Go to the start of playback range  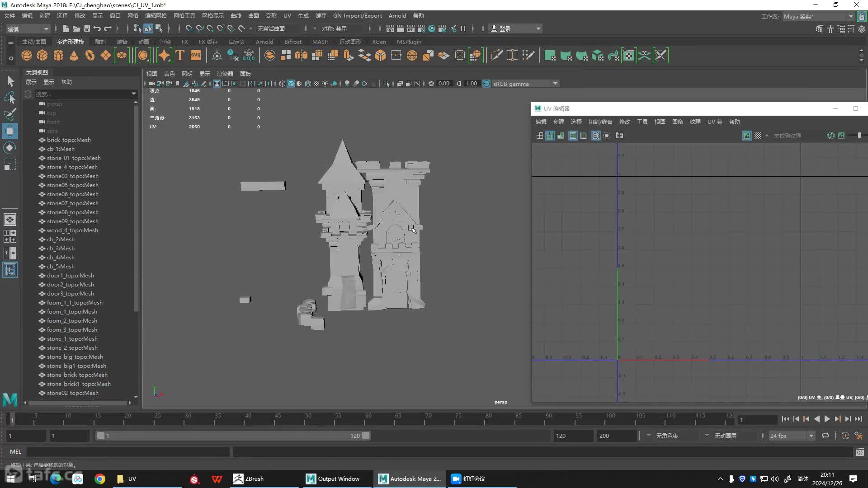click(x=785, y=419)
